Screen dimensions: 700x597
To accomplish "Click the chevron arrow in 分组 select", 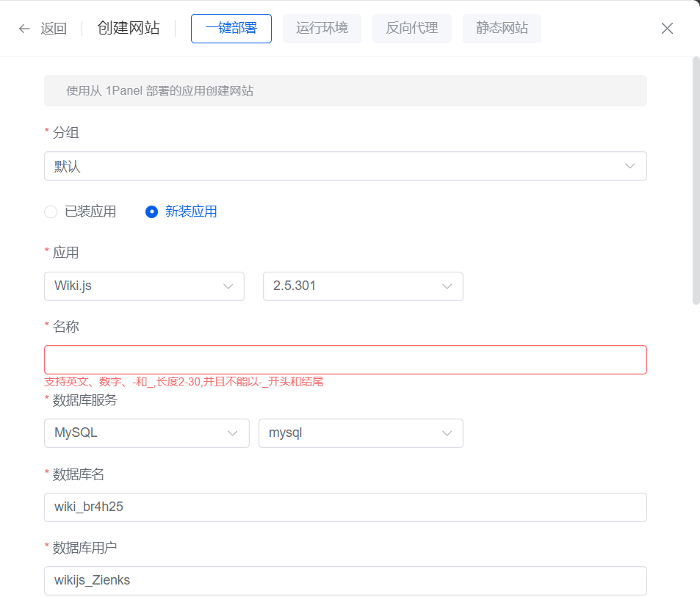I will (629, 166).
